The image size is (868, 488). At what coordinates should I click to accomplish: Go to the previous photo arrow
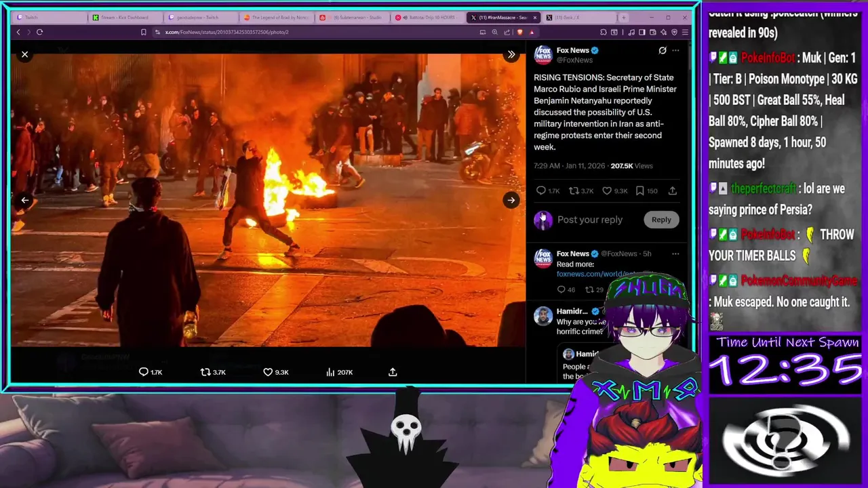click(24, 200)
